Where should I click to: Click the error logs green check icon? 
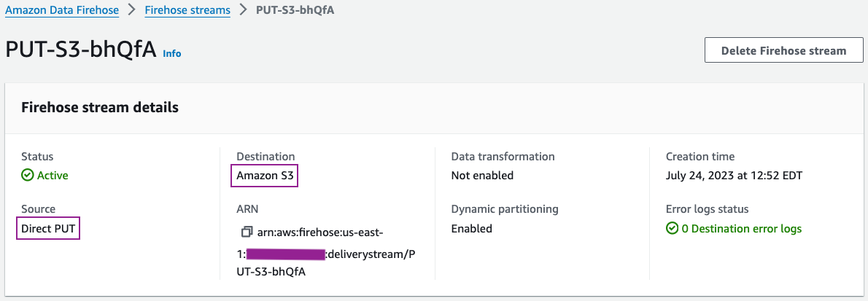pyautogui.click(x=673, y=229)
